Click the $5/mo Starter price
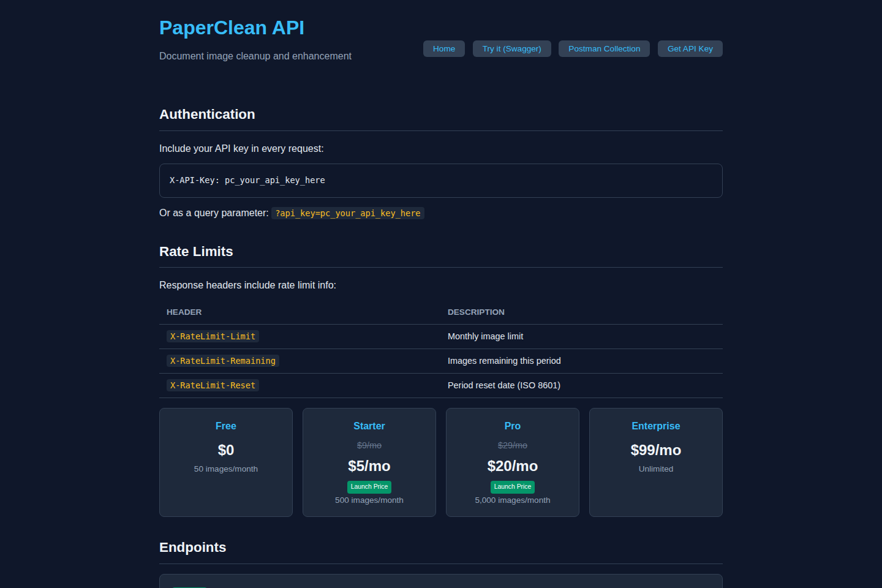The image size is (882, 588). [x=369, y=466]
